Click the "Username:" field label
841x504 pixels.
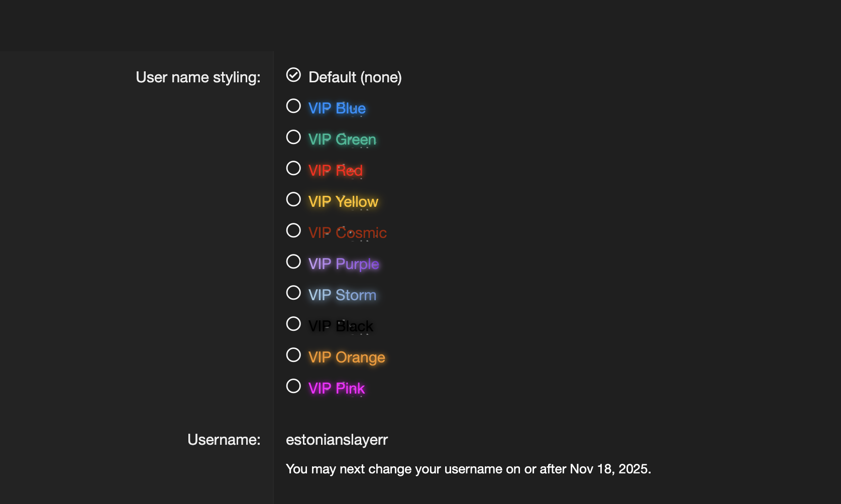(x=224, y=440)
